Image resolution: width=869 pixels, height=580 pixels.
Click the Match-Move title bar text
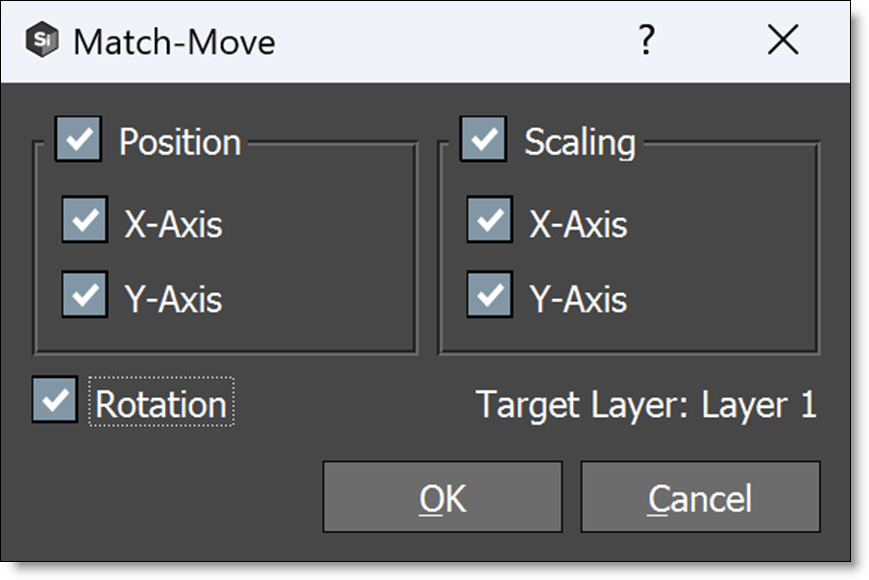174,42
